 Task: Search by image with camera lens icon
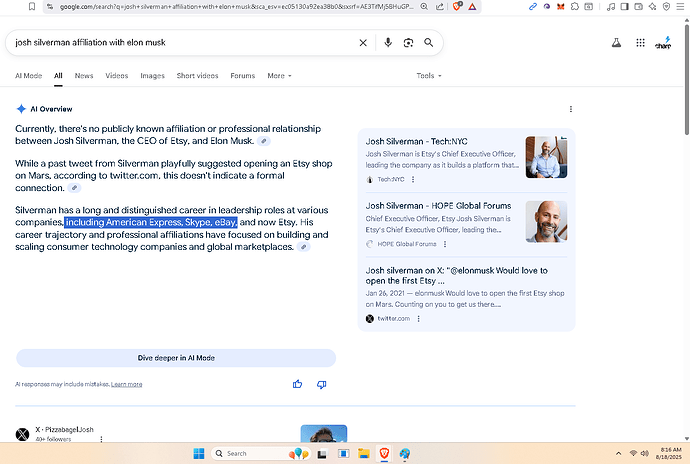(408, 43)
